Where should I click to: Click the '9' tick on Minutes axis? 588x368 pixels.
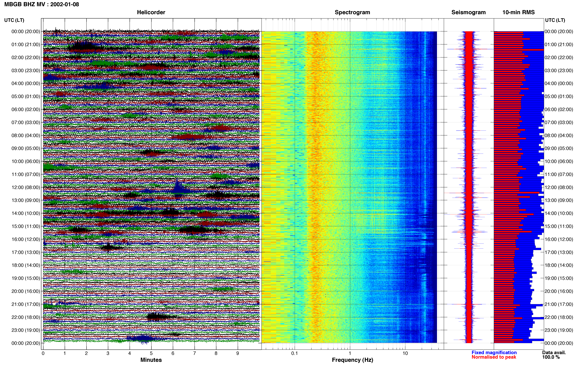pos(238,353)
